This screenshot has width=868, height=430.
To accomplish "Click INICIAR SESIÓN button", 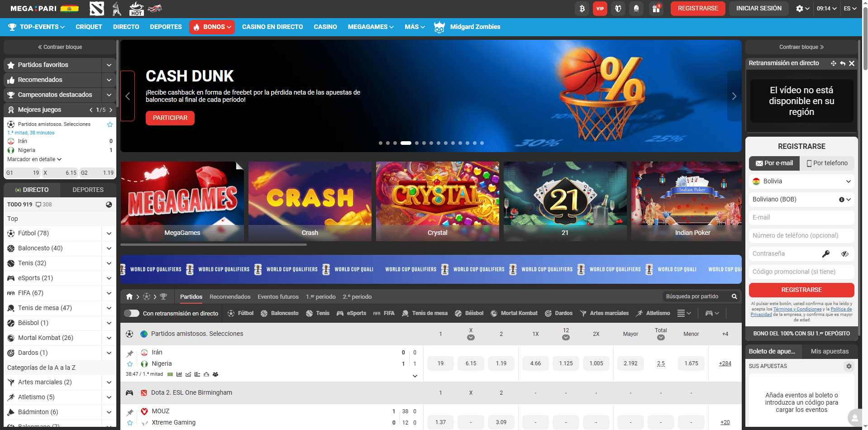I will click(758, 9).
